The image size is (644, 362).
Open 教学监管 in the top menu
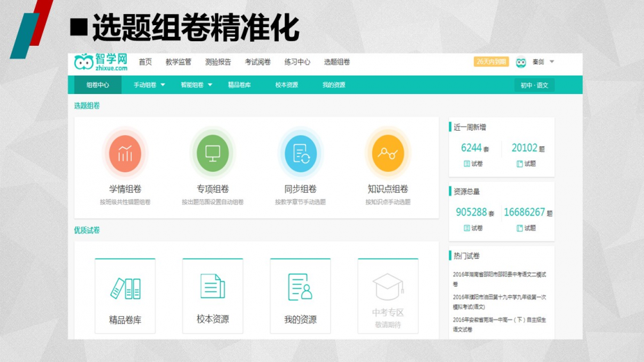pyautogui.click(x=178, y=62)
